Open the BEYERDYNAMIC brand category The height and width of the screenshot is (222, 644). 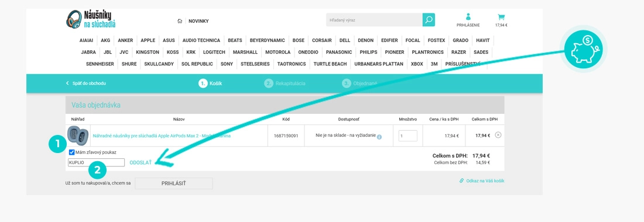(x=267, y=40)
